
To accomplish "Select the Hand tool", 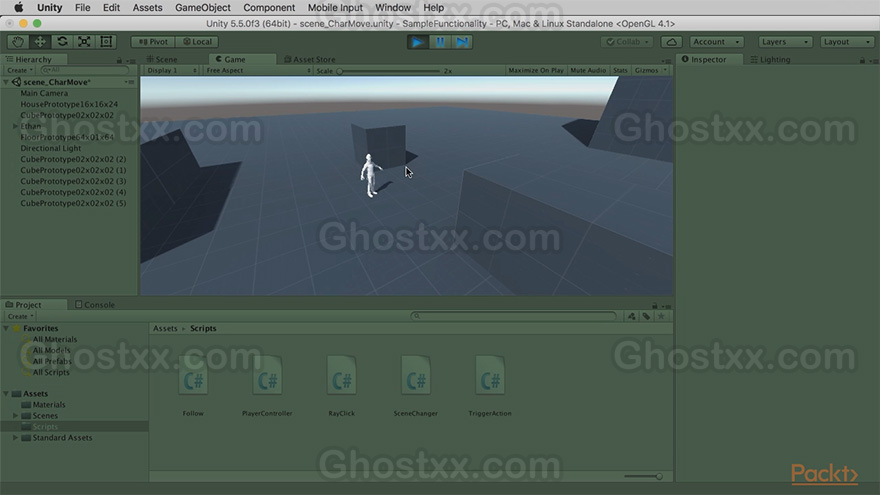I will 18,42.
